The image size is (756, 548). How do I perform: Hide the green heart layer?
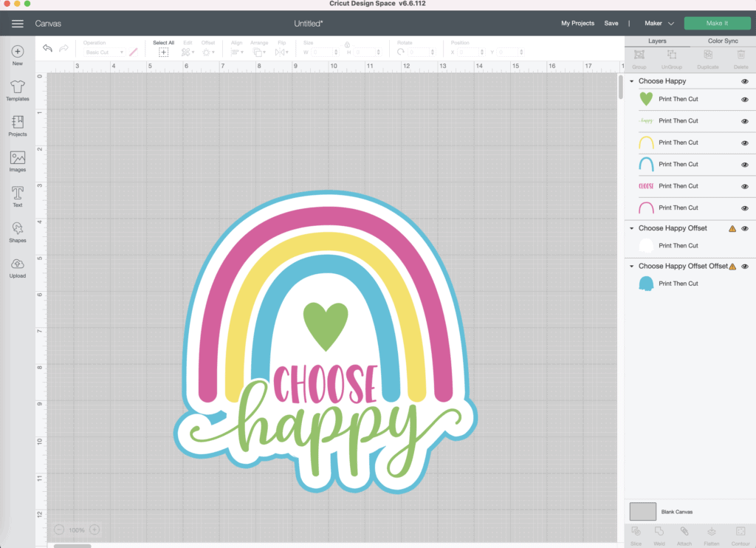click(745, 100)
